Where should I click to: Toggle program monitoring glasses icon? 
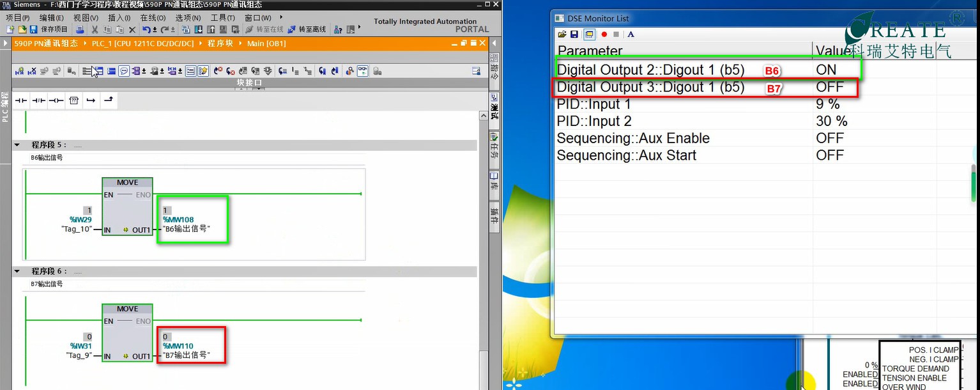pyautogui.click(x=363, y=70)
